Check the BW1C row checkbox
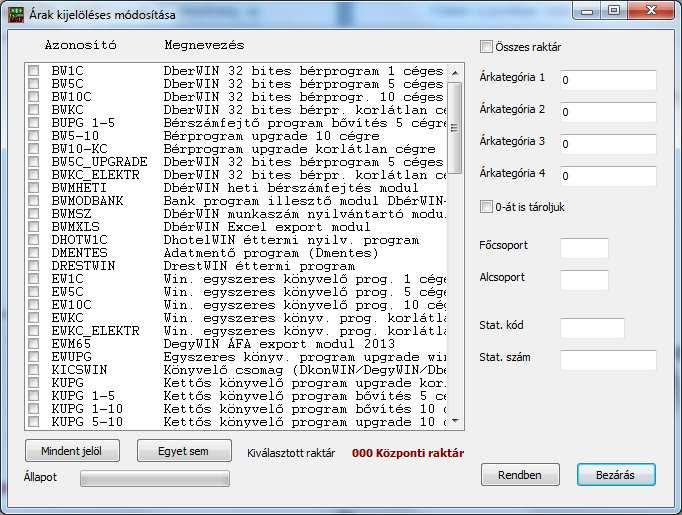Viewport: 682px width, 515px height. tap(33, 70)
